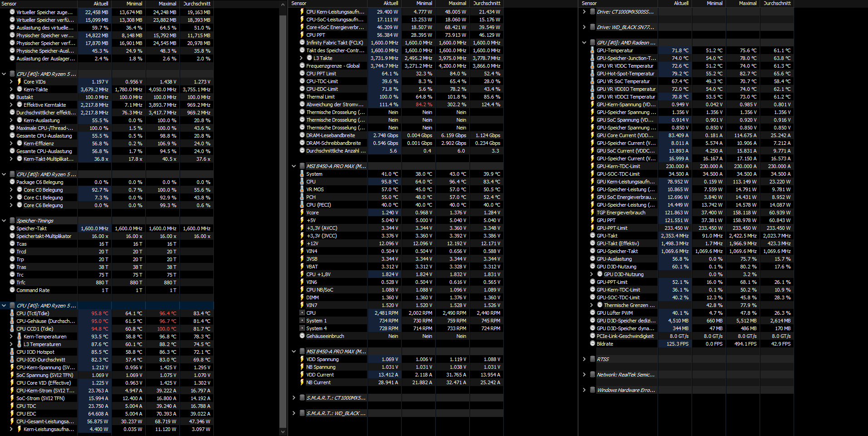The width and height of the screenshot is (868, 436).
Task: Click the Bildrate sensor icon
Action: pyautogui.click(x=593, y=344)
